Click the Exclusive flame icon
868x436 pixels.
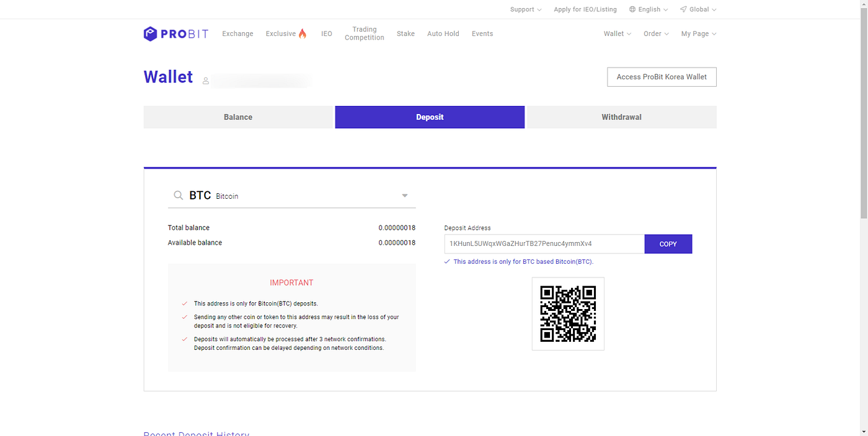tap(303, 33)
